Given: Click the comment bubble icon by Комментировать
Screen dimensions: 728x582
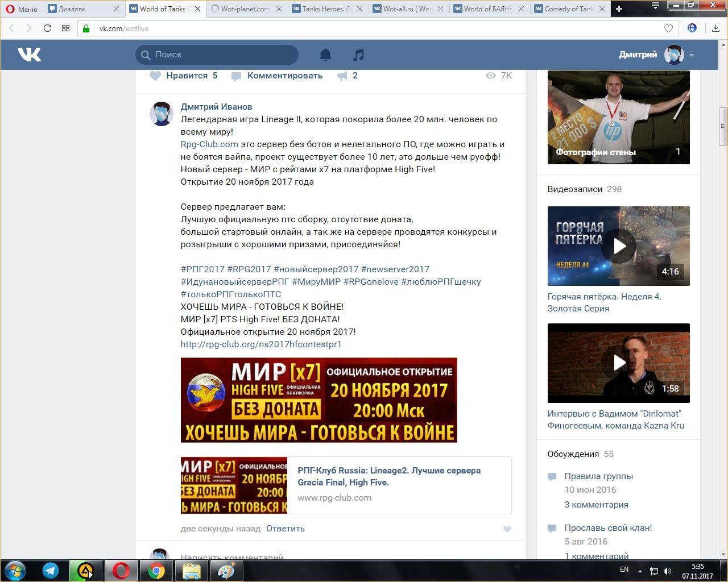Looking at the screenshot, I should click(236, 76).
